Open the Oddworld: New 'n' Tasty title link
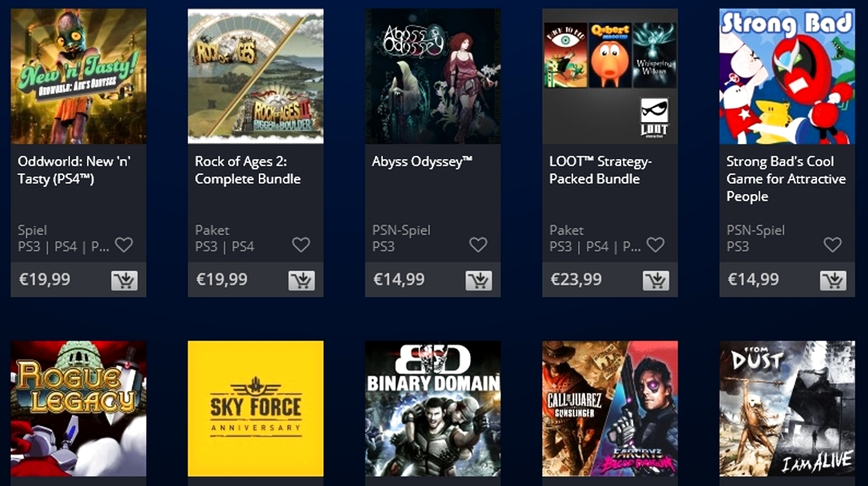The image size is (868, 486). (75, 170)
